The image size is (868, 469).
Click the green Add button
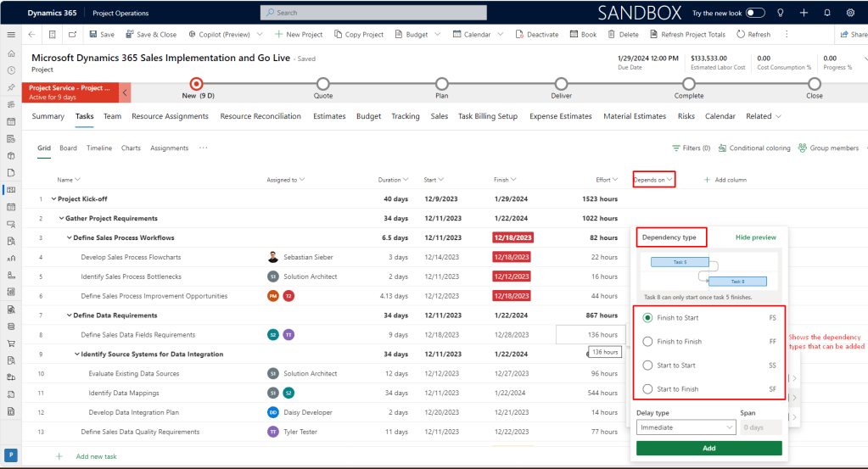click(708, 448)
